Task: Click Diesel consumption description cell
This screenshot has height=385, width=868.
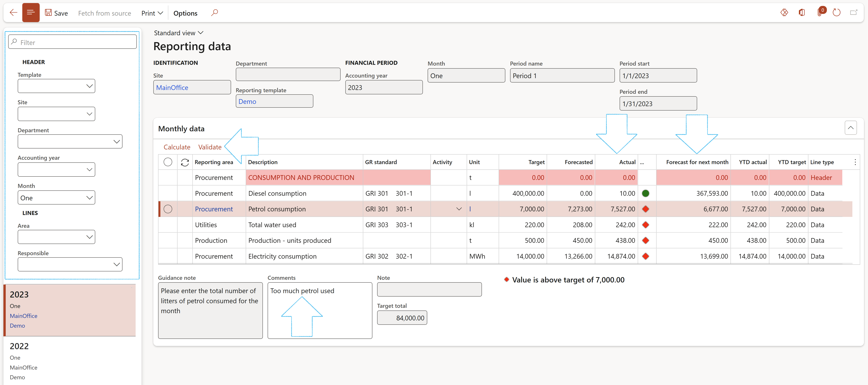Action: (304, 193)
